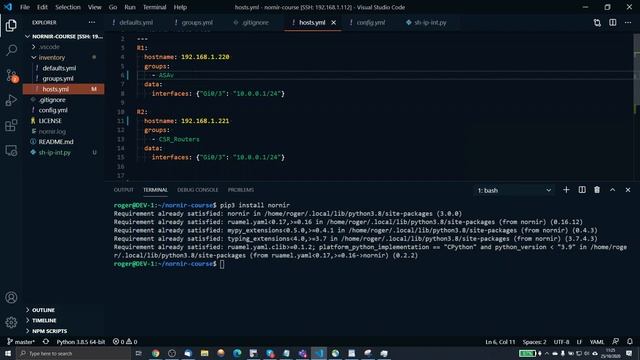Split the editor to the right
The width and height of the screenshot is (640, 360).
tap(613, 22)
